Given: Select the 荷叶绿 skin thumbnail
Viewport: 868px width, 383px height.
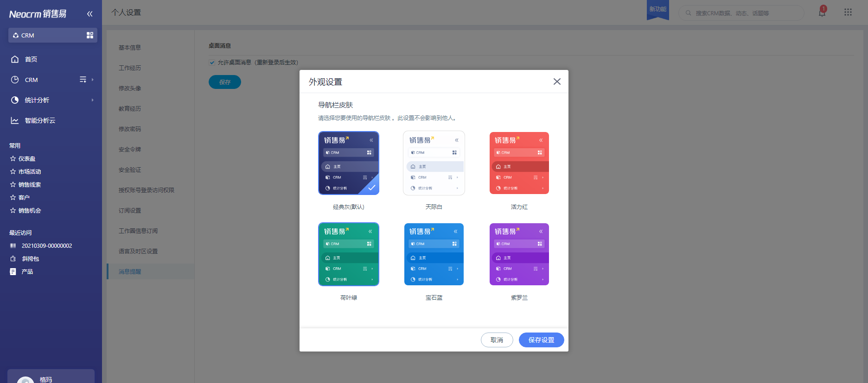Looking at the screenshot, I should click(349, 254).
